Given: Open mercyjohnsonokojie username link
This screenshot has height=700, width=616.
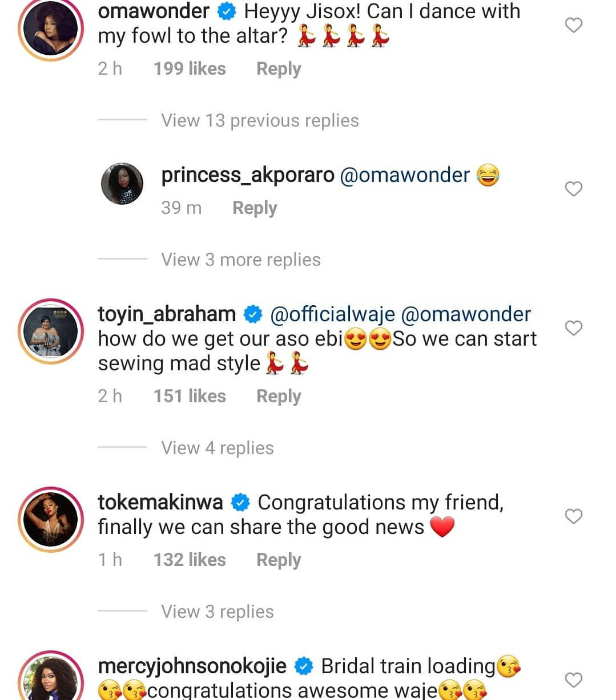Looking at the screenshot, I should pyautogui.click(x=192, y=666).
